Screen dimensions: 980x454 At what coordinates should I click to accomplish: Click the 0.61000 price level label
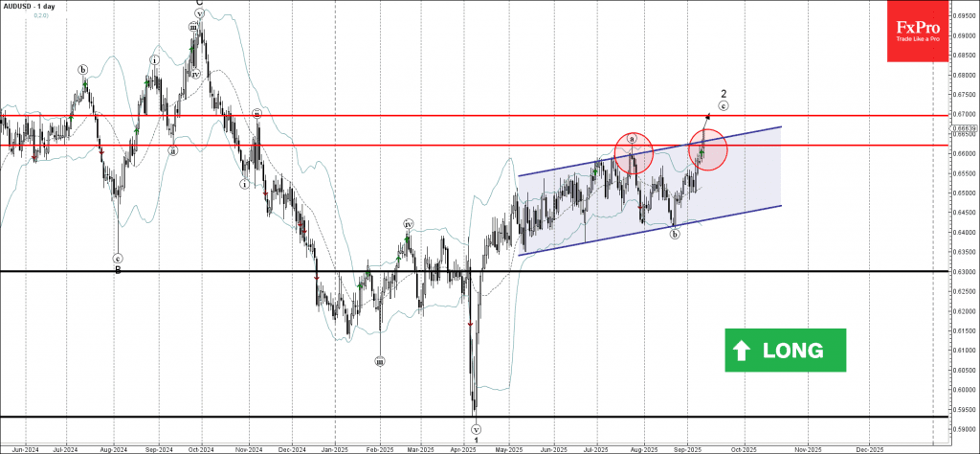point(964,352)
